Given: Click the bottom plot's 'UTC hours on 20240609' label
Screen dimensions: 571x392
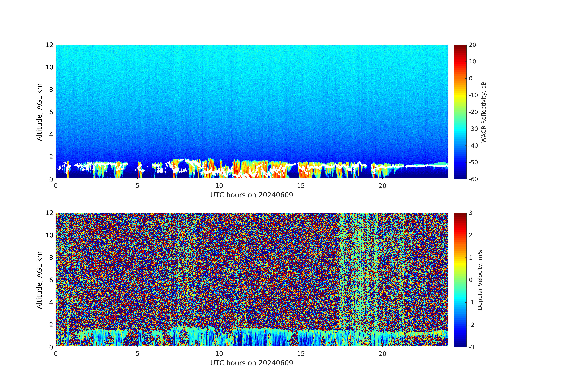Looking at the screenshot, I should (x=252, y=363).
